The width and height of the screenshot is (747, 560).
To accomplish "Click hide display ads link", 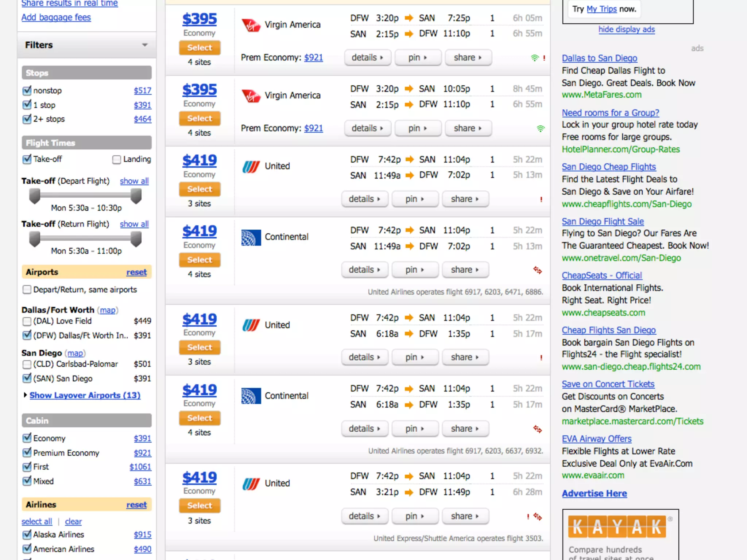I will tap(626, 30).
